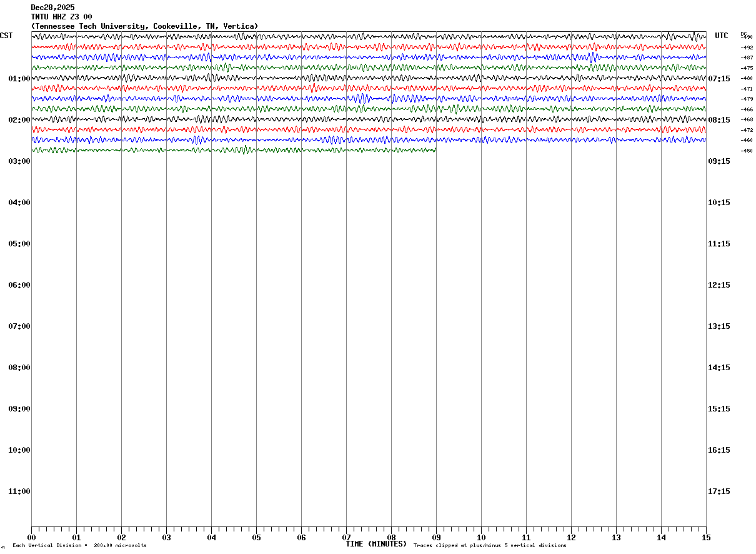Click the 15:15 UTC time label

[x=719, y=409]
